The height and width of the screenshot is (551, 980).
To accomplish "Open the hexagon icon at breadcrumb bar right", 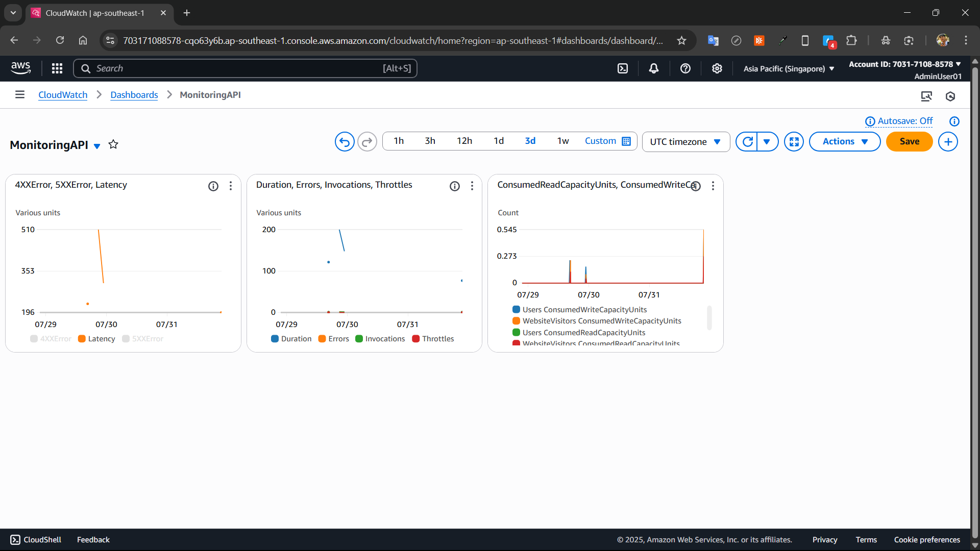I will (950, 96).
